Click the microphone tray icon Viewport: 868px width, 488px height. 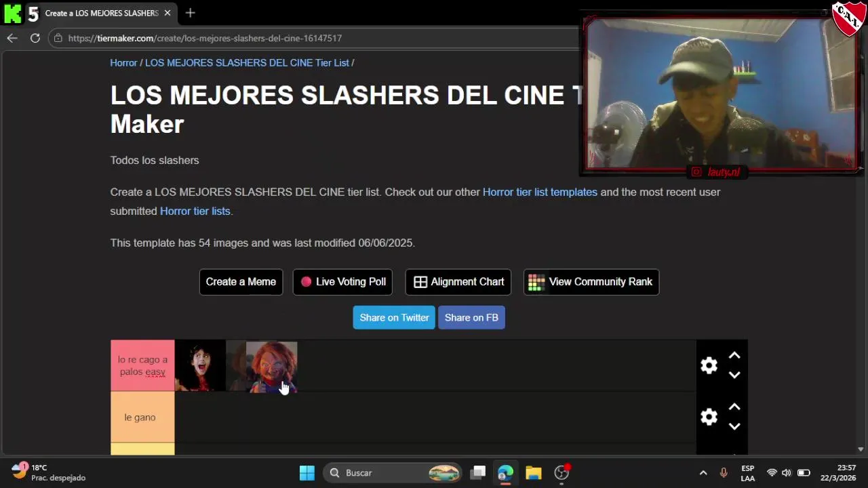(724, 473)
